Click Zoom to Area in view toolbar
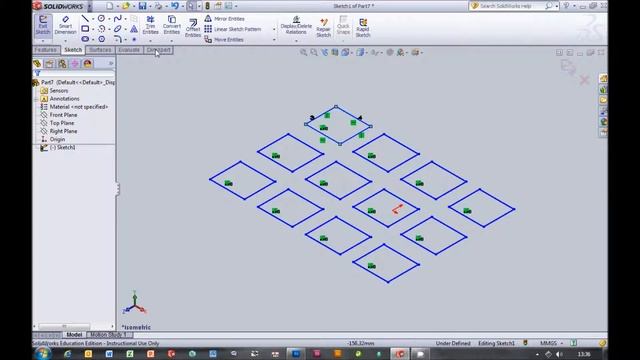The height and width of the screenshot is (360, 640). click(x=314, y=52)
